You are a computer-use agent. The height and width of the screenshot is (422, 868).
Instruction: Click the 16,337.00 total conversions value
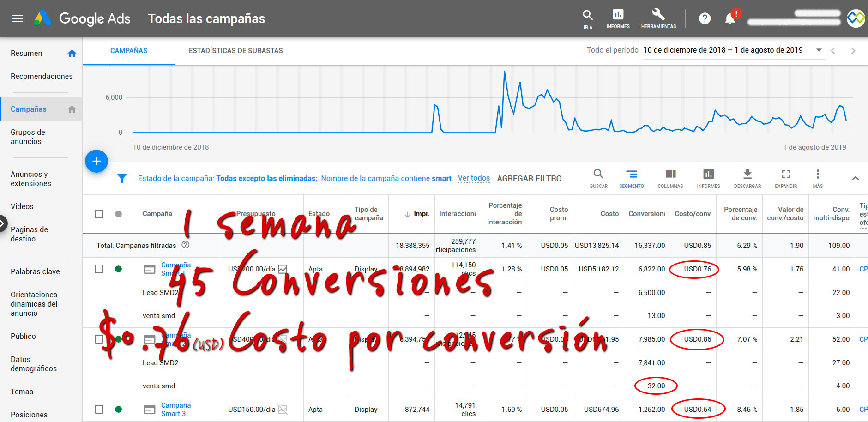(x=650, y=246)
